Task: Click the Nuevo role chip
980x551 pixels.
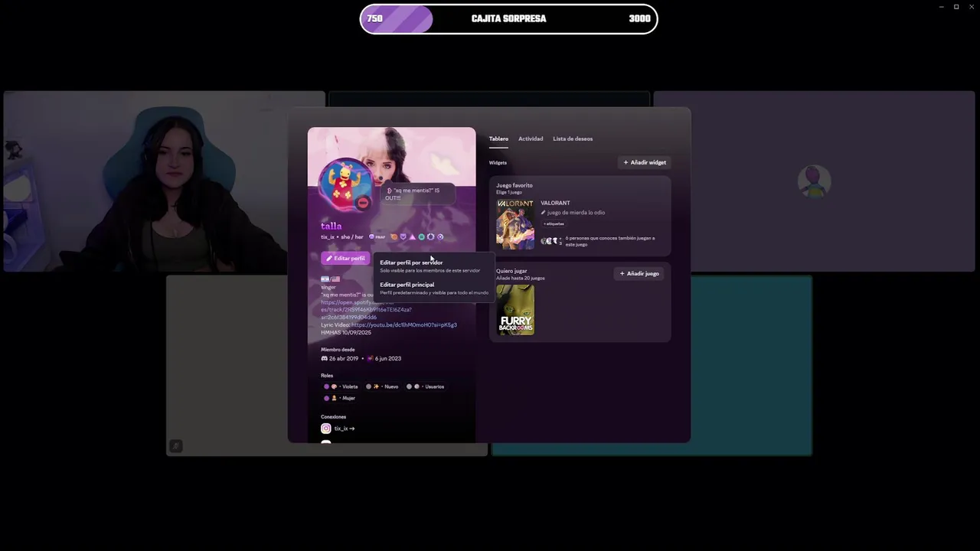Action: click(382, 386)
